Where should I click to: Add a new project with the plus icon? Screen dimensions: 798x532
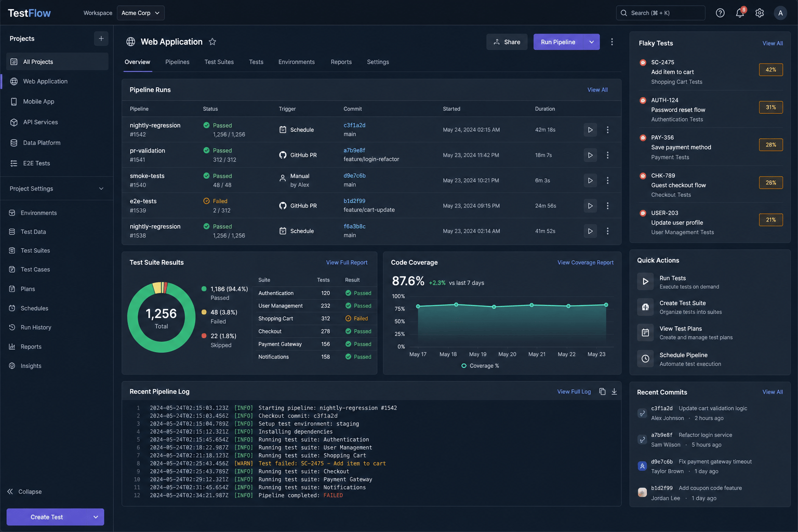point(101,38)
